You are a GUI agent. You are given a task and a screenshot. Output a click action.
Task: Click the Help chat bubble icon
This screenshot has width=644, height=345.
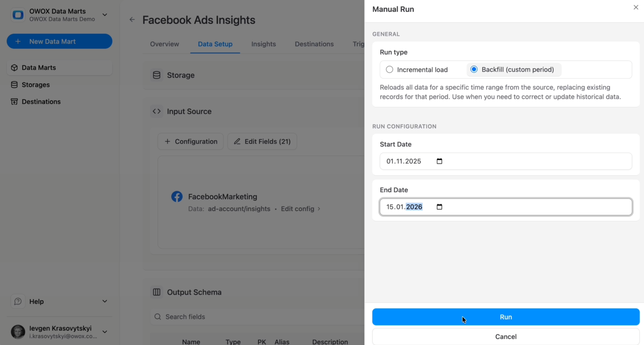tap(18, 301)
